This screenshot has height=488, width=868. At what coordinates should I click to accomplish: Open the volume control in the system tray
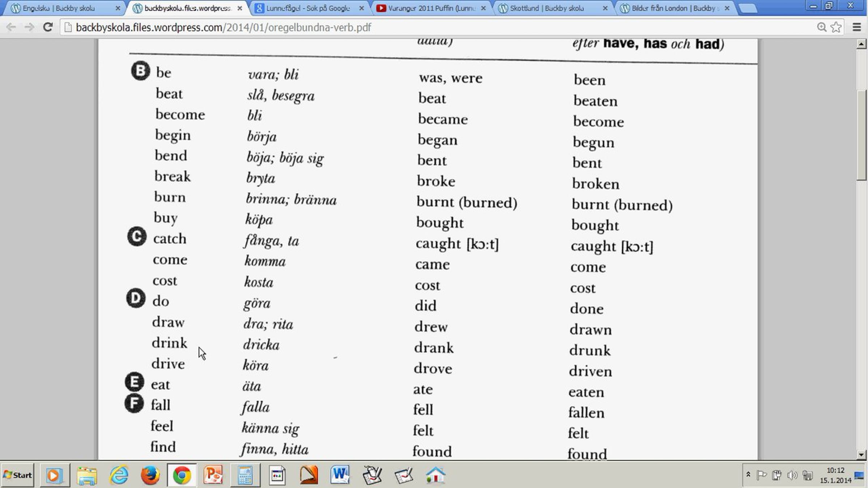pyautogui.click(x=792, y=475)
